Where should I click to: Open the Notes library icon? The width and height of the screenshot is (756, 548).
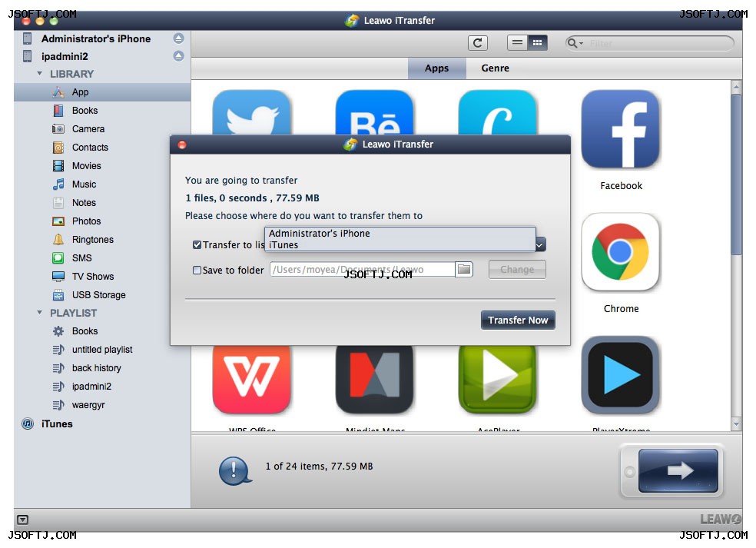58,203
